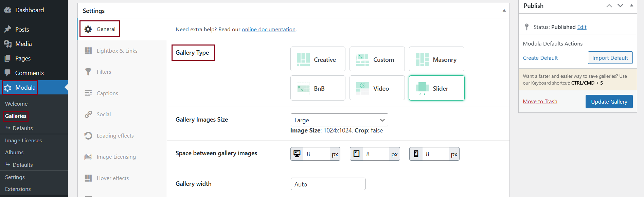Click the Loading effects spinner icon
The height and width of the screenshot is (197, 644).
(88, 136)
